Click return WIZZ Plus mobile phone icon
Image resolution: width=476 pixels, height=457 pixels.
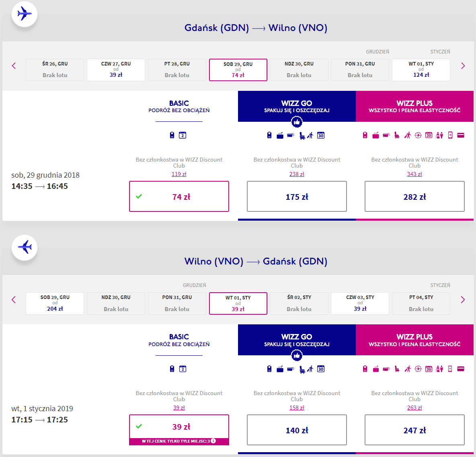tap(450, 369)
